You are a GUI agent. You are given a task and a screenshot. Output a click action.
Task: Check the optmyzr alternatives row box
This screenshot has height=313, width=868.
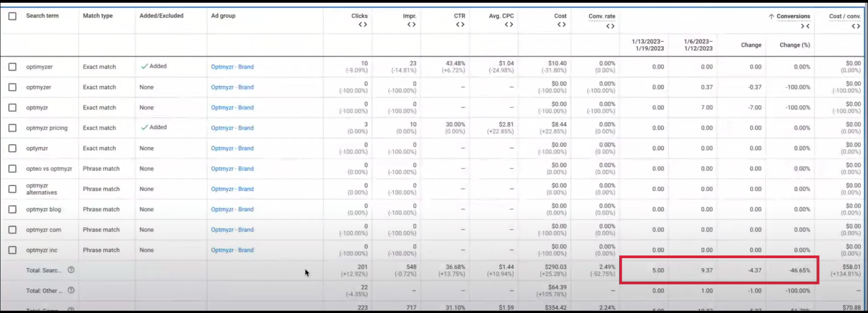coord(12,189)
